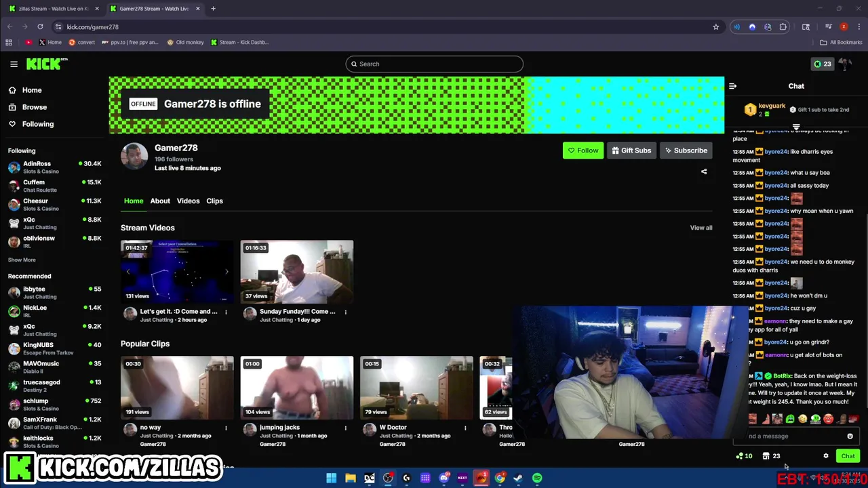868x488 pixels.
Task: Click kevguark top gifter entry
Action: (765, 109)
